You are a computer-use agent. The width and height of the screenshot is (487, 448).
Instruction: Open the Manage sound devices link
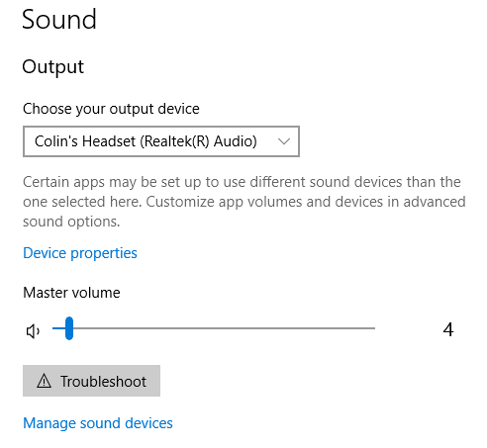pyautogui.click(x=98, y=423)
